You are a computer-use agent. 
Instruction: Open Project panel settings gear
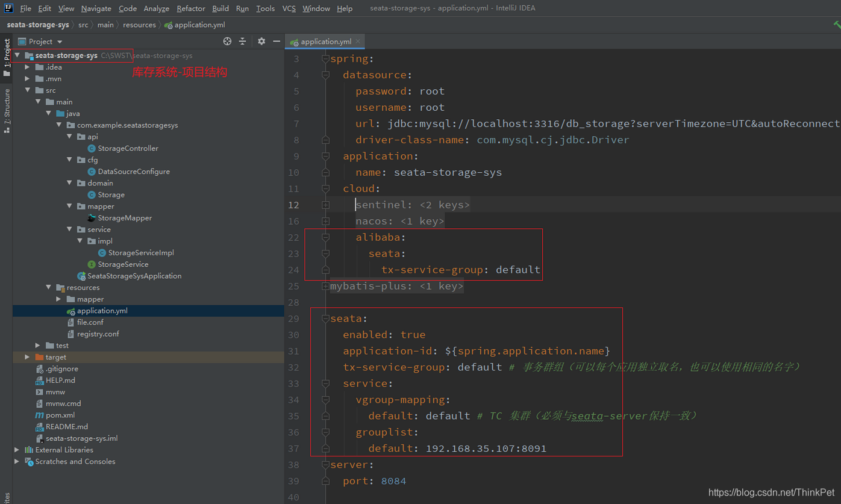tap(261, 41)
